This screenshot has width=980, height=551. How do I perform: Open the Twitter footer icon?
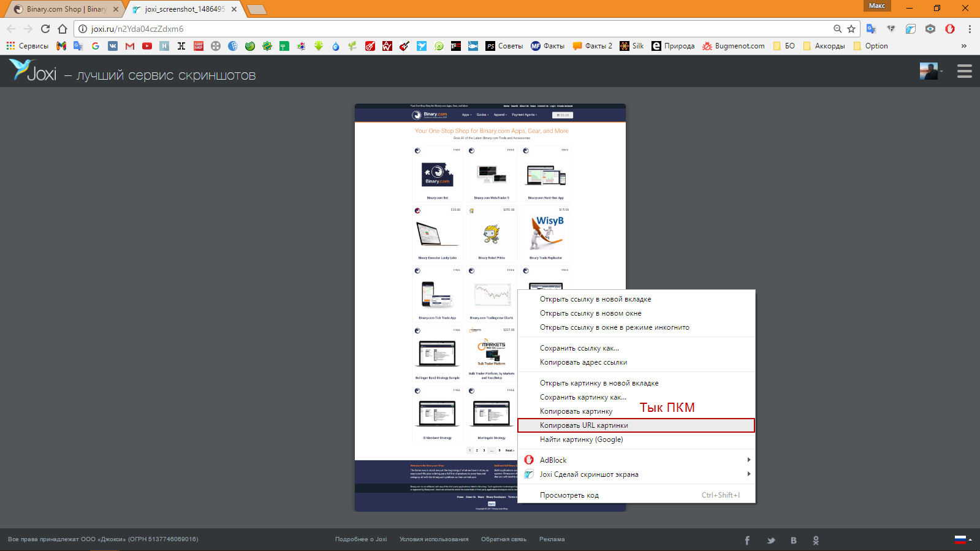tap(771, 540)
